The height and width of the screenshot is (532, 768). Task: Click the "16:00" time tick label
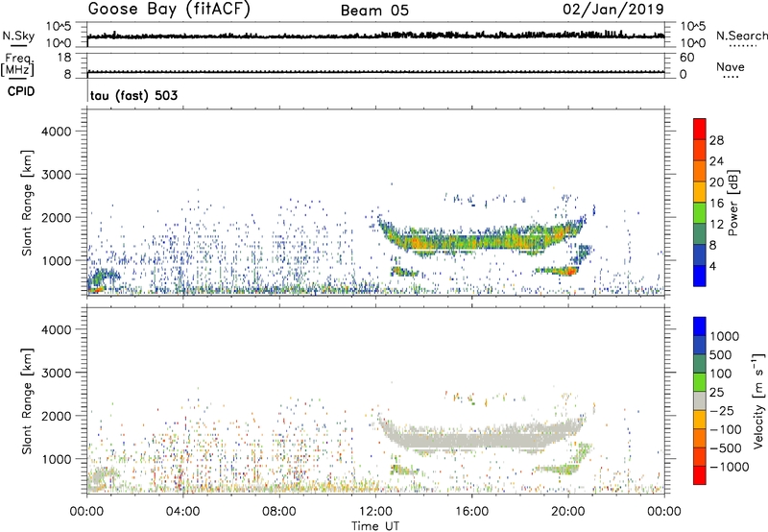pos(471,512)
